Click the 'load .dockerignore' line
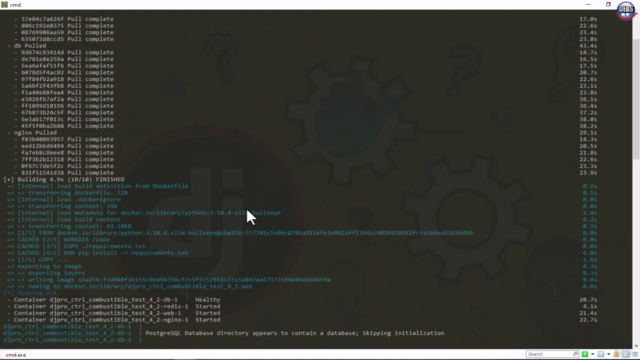Viewport: 640px width, 360px height. coord(64,200)
